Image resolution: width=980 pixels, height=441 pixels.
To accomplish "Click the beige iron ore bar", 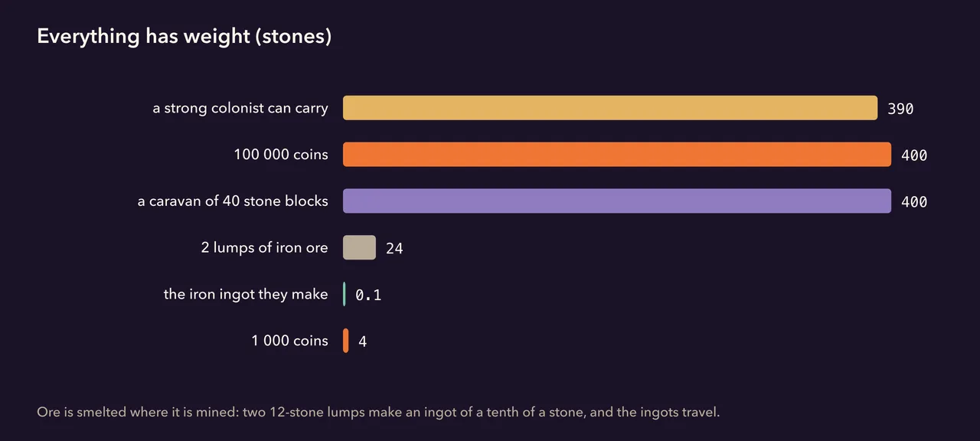I will coord(359,247).
